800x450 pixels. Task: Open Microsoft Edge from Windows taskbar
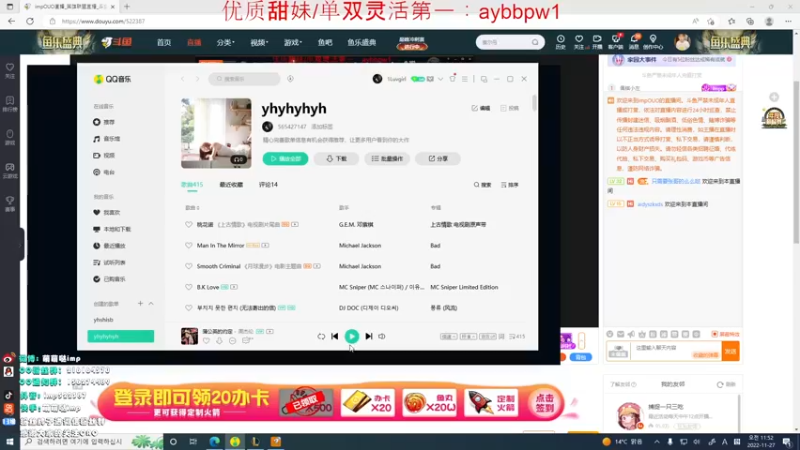point(214,442)
